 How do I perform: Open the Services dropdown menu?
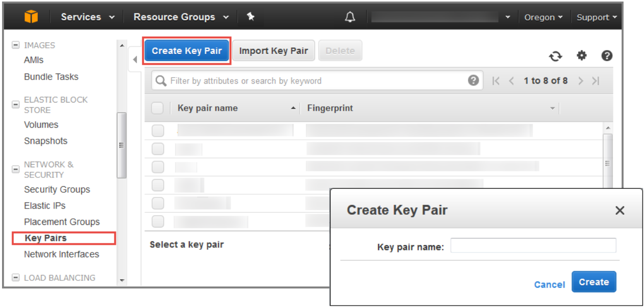(x=88, y=17)
